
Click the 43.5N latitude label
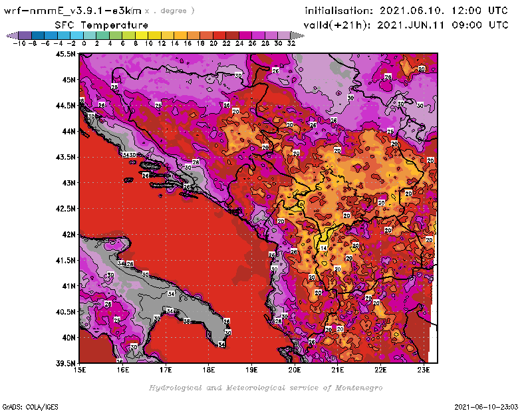tap(65, 157)
